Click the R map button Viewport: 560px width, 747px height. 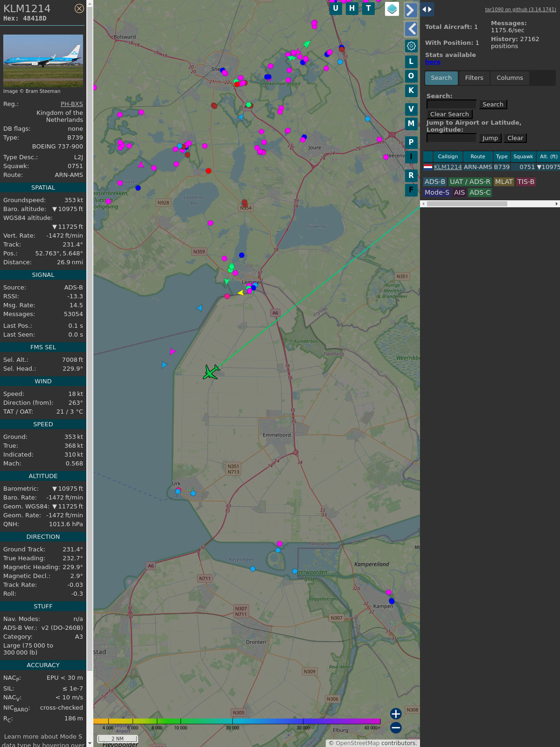(411, 176)
